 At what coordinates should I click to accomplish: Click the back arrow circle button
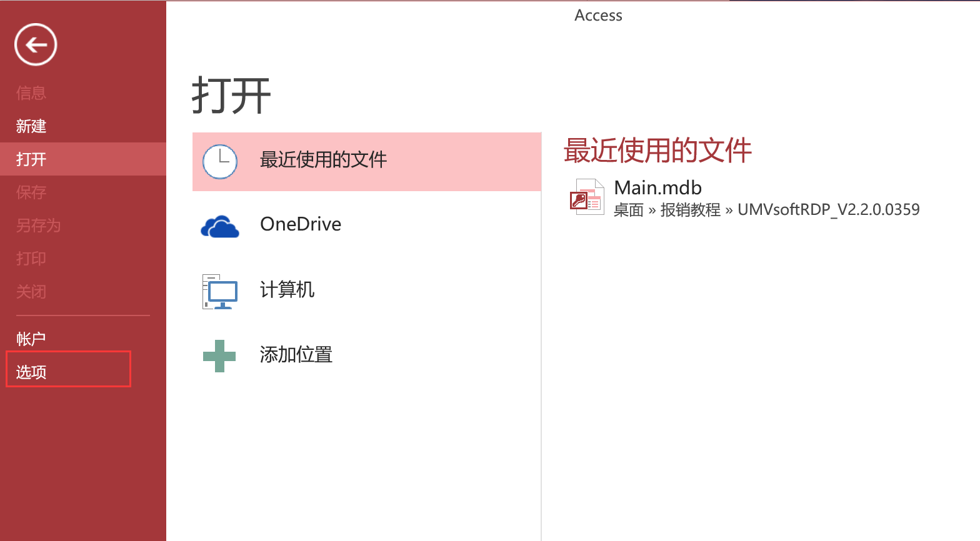pos(36,44)
